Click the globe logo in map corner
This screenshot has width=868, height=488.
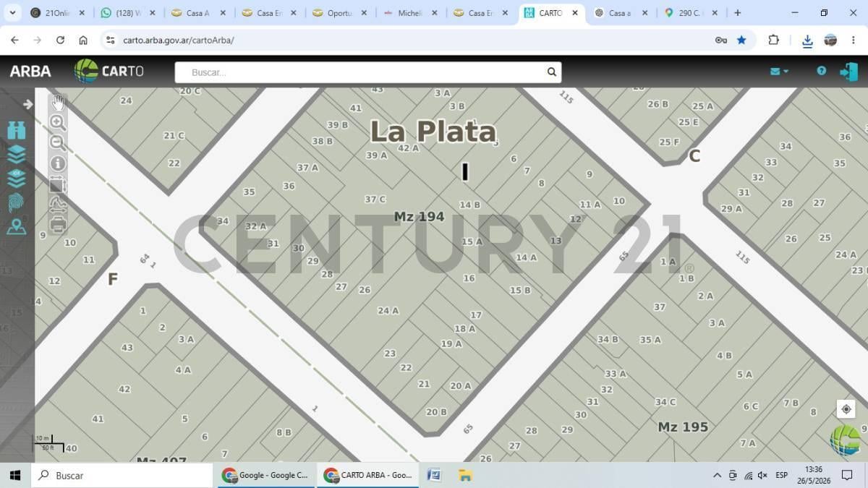click(845, 440)
